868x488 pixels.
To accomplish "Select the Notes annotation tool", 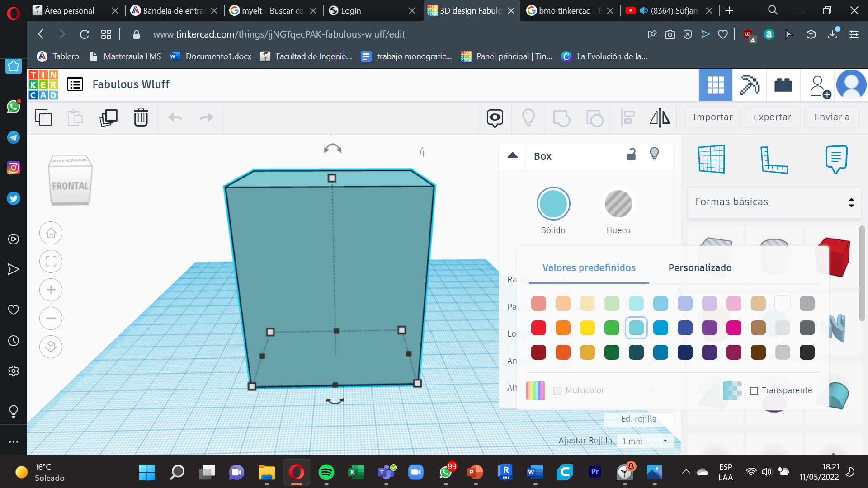I will pyautogui.click(x=836, y=159).
